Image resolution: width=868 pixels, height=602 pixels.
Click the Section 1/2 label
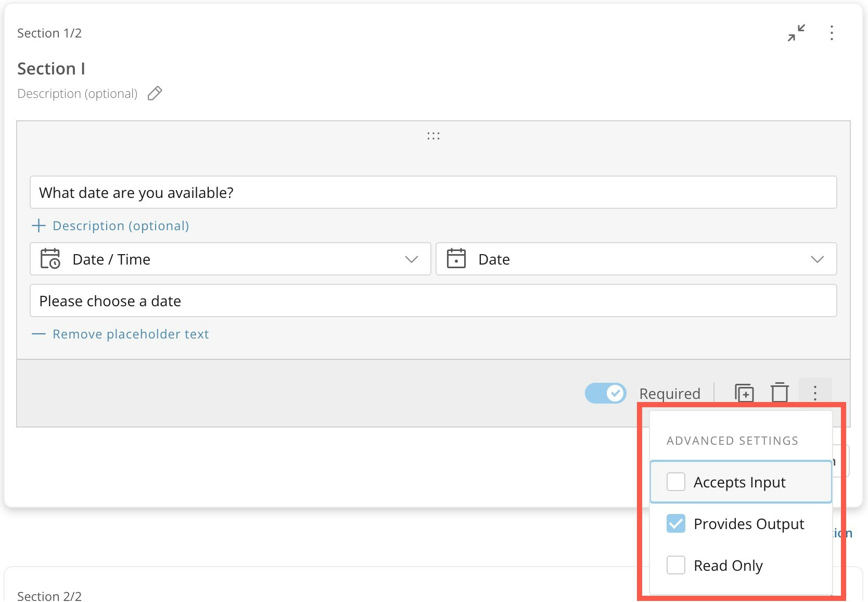[x=49, y=33]
